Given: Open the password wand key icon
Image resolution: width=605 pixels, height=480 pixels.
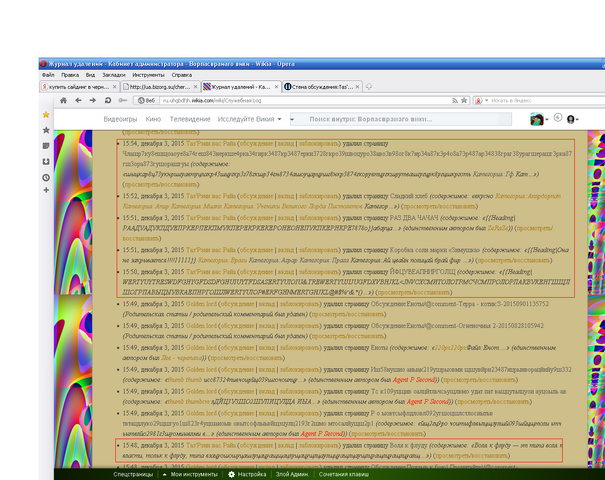Looking at the screenshot, I should [123, 100].
